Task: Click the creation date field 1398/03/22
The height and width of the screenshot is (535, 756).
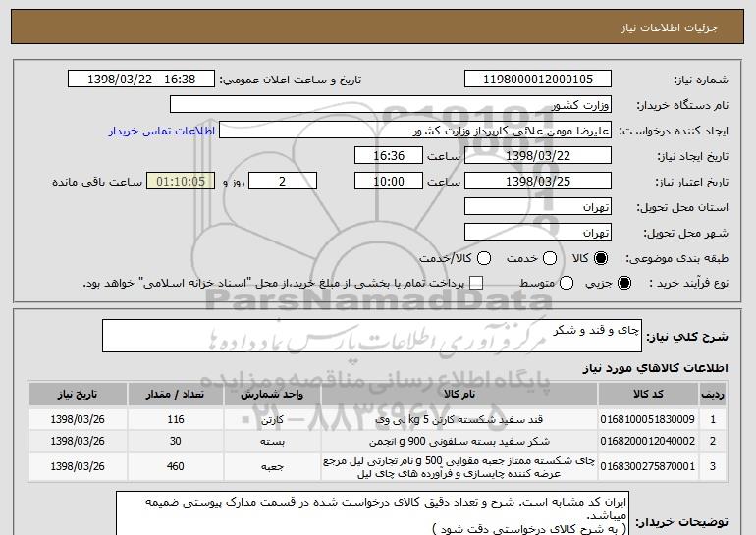Action: tap(538, 156)
